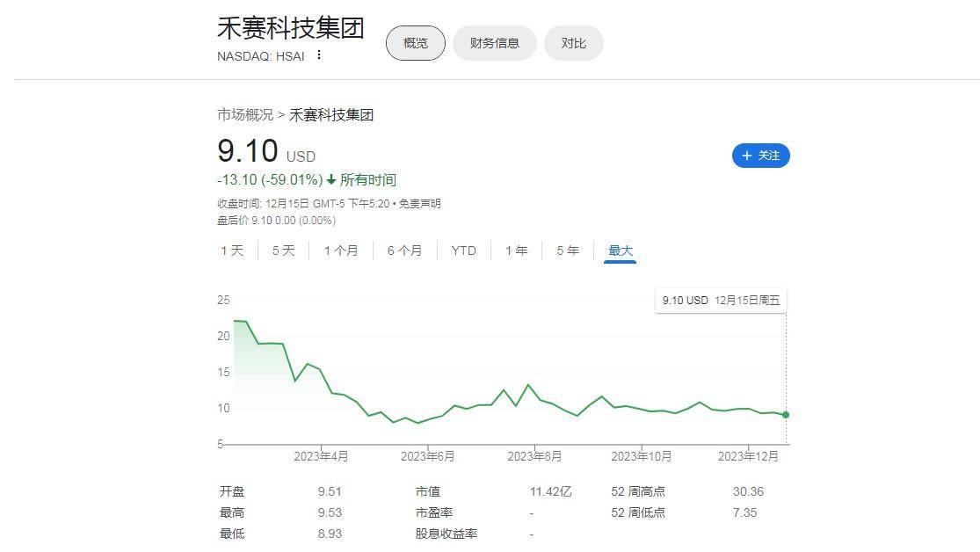Click the green end-point dot on chart

pyautogui.click(x=786, y=414)
